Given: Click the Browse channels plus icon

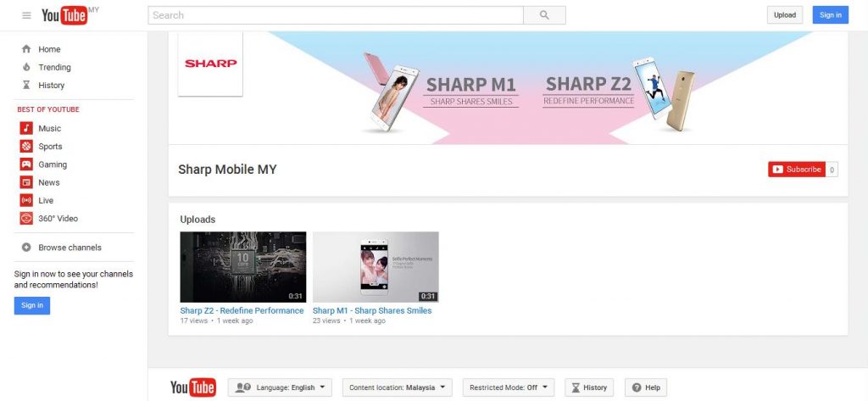Looking at the screenshot, I should (26, 248).
